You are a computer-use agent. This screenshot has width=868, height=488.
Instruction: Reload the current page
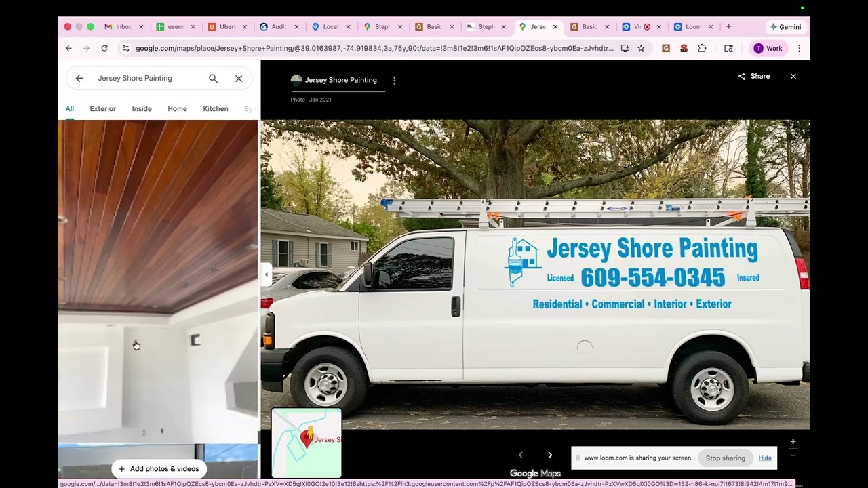[x=104, y=48]
